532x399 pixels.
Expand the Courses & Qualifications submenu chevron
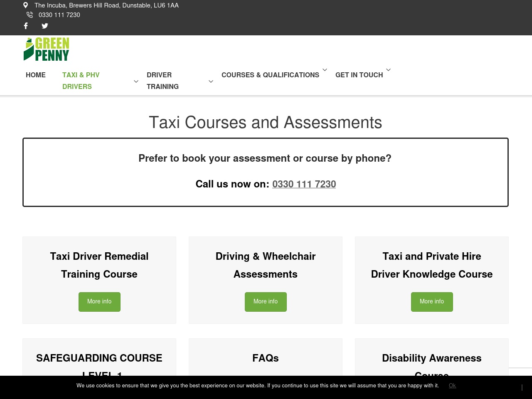(x=325, y=69)
